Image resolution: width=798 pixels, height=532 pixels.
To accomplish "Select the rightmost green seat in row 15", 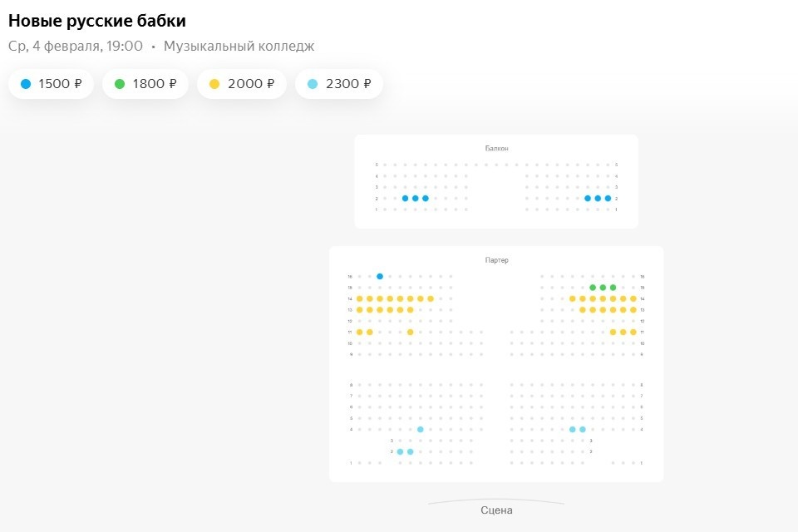I will tap(613, 288).
